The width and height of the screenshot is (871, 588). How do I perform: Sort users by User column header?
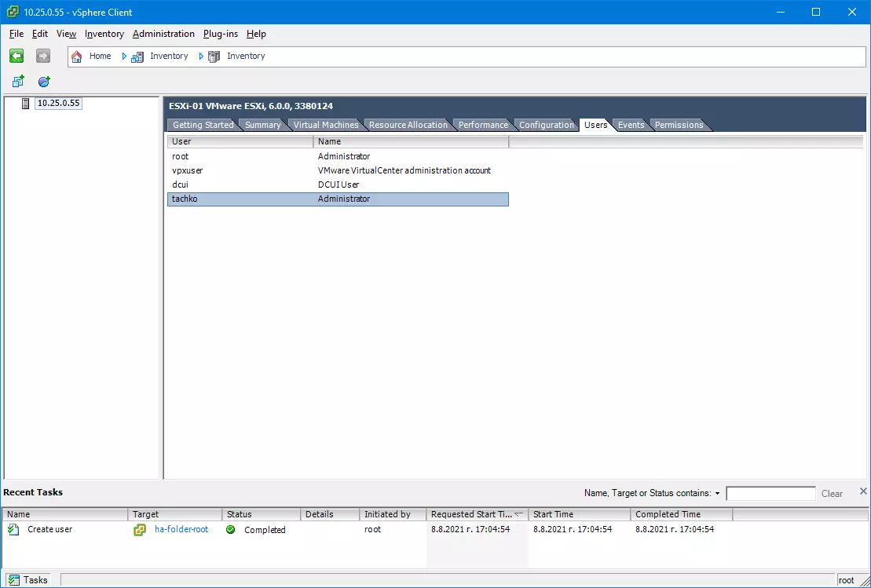click(x=240, y=141)
